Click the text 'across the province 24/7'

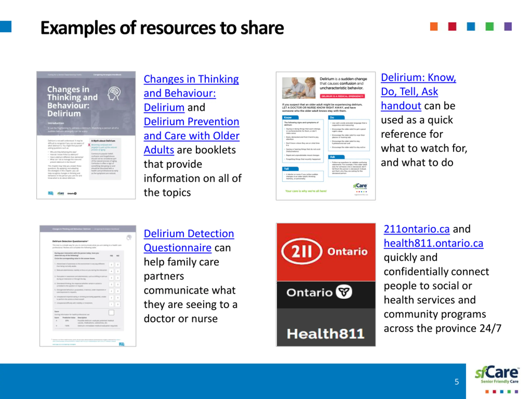[442, 328]
